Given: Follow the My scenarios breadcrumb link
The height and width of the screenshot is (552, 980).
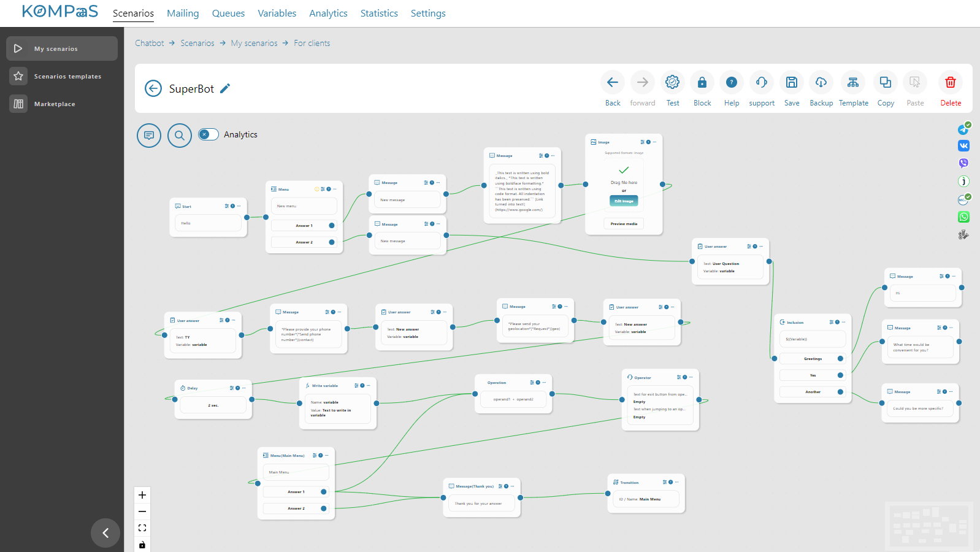Looking at the screenshot, I should pyautogui.click(x=254, y=43).
